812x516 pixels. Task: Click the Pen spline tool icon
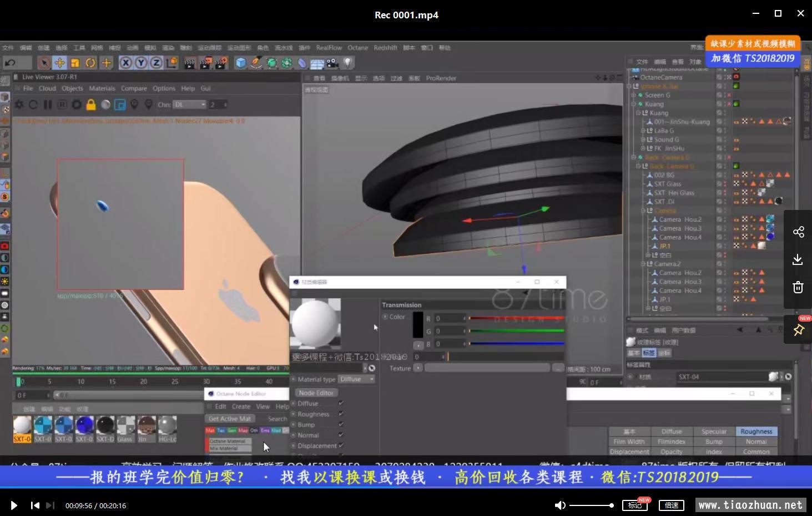(x=256, y=63)
